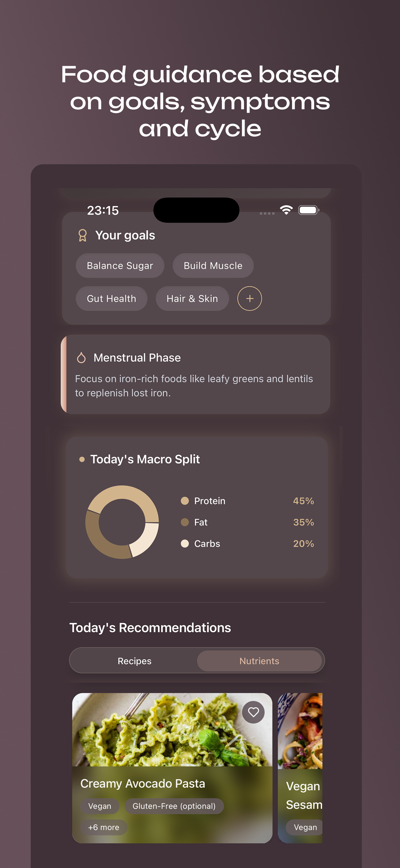Switch to the Recipes tab
Screen dimensions: 400x868
(x=134, y=661)
